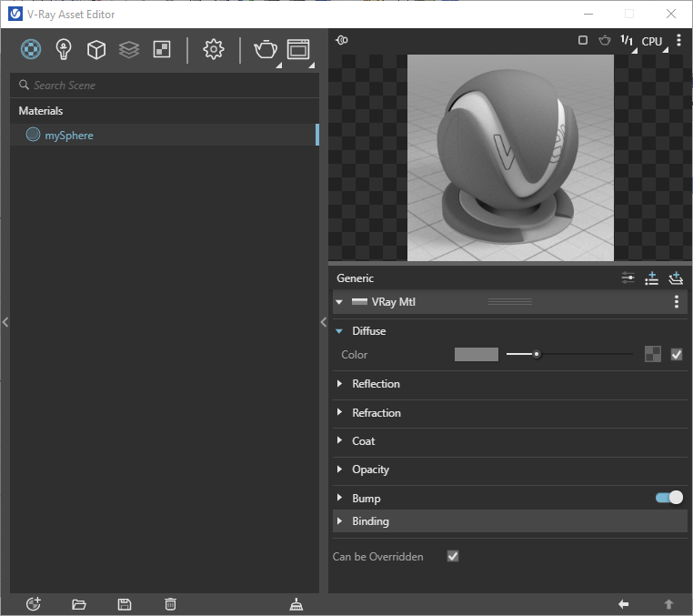Switch to advanced settings sliders icon

click(628, 278)
